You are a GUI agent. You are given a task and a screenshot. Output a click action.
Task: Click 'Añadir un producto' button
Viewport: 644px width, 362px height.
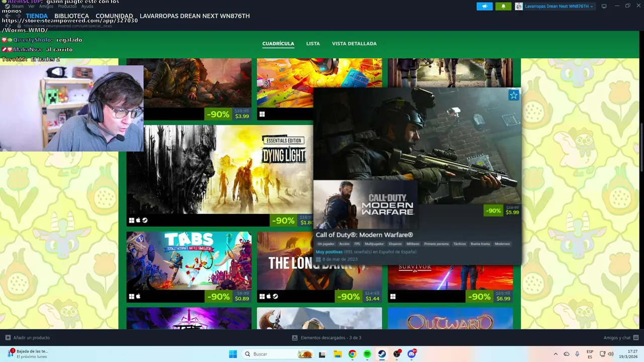[28, 338]
